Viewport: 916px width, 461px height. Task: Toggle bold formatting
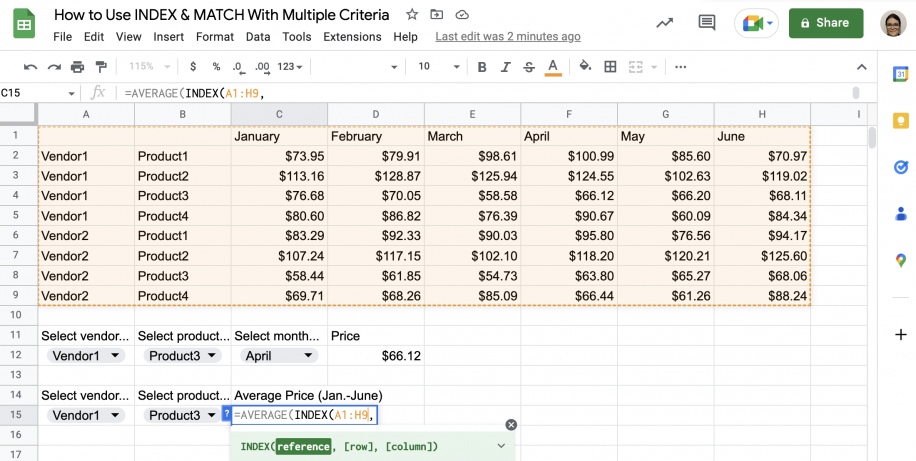pos(482,67)
